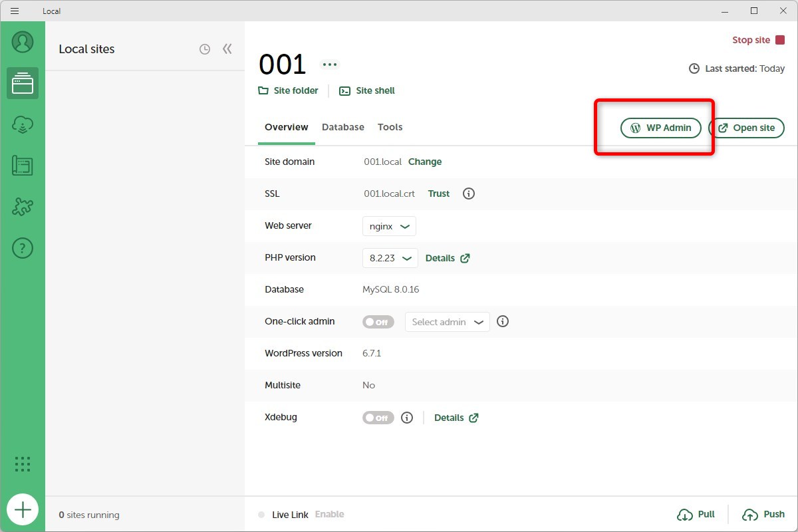Switch to the Tools tab
The image size is (798, 532).
pos(390,127)
